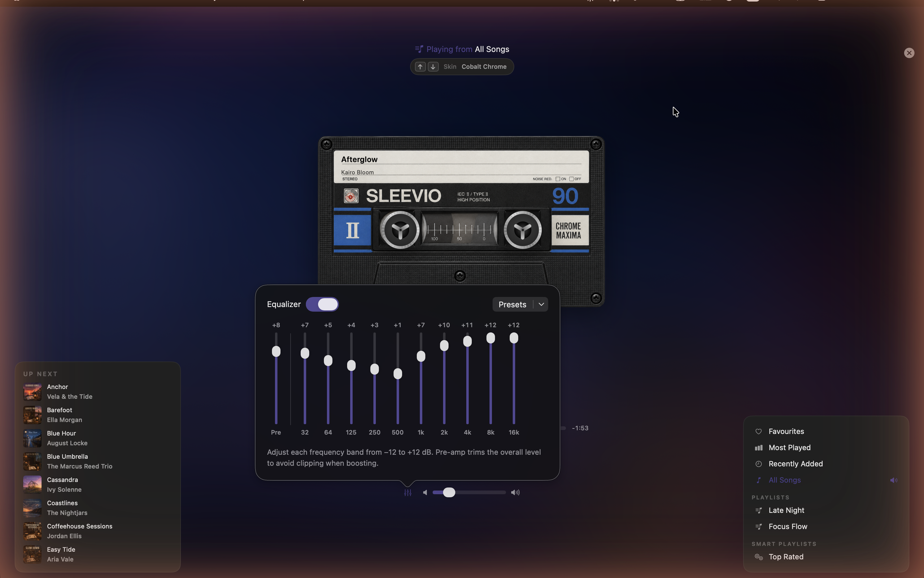Switch to next skin with down arrow

coord(433,67)
